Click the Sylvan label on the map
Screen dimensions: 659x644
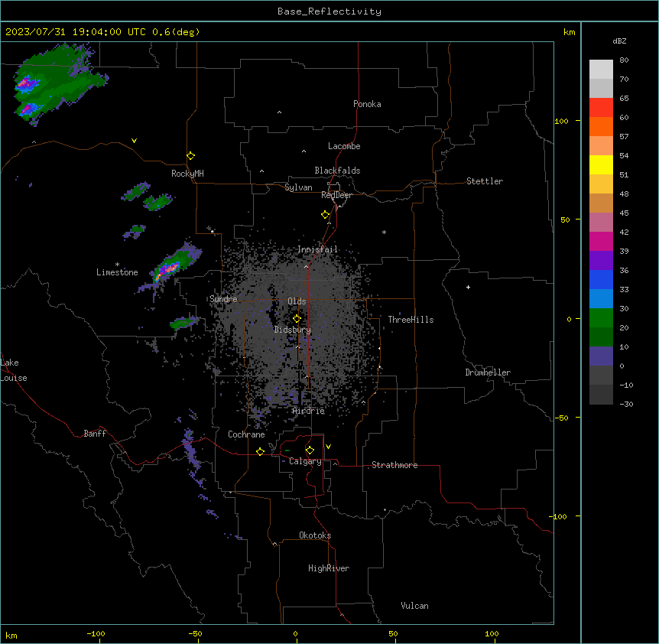(x=298, y=187)
